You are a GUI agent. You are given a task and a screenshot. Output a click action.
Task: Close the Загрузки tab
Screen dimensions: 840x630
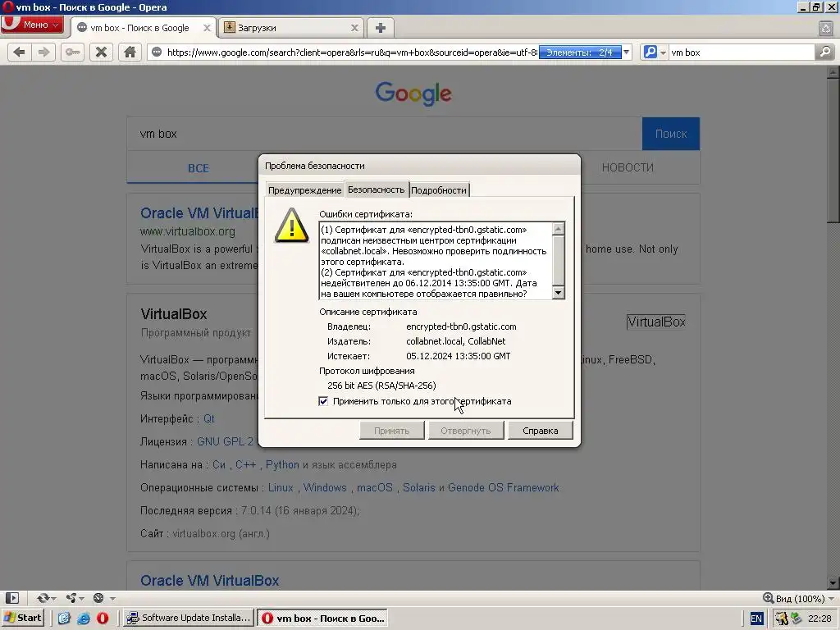[354, 28]
